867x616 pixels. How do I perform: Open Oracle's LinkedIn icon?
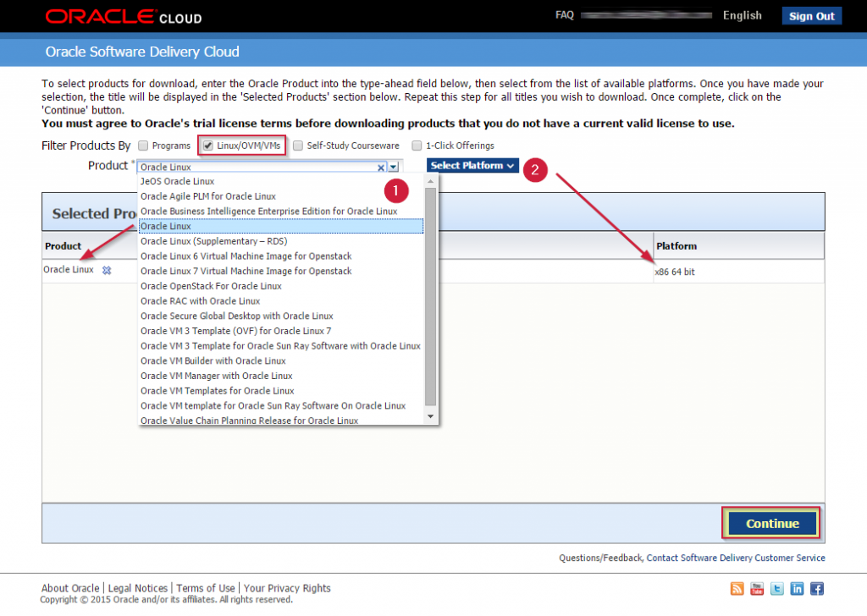coord(796,588)
